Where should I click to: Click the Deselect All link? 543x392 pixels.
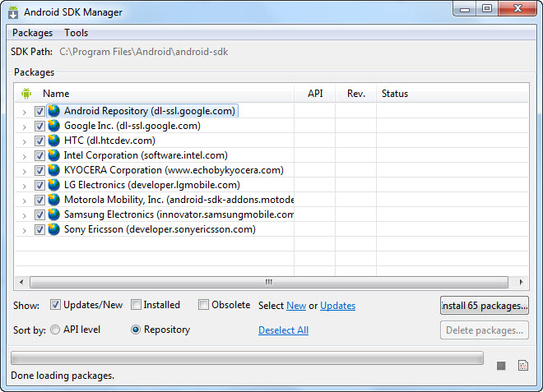click(283, 330)
